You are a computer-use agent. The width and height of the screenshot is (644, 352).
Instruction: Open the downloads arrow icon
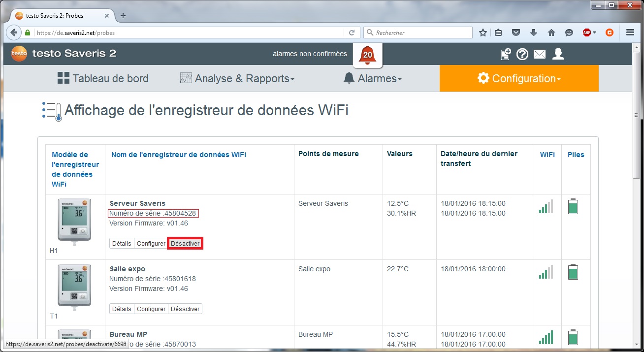pyautogui.click(x=533, y=32)
